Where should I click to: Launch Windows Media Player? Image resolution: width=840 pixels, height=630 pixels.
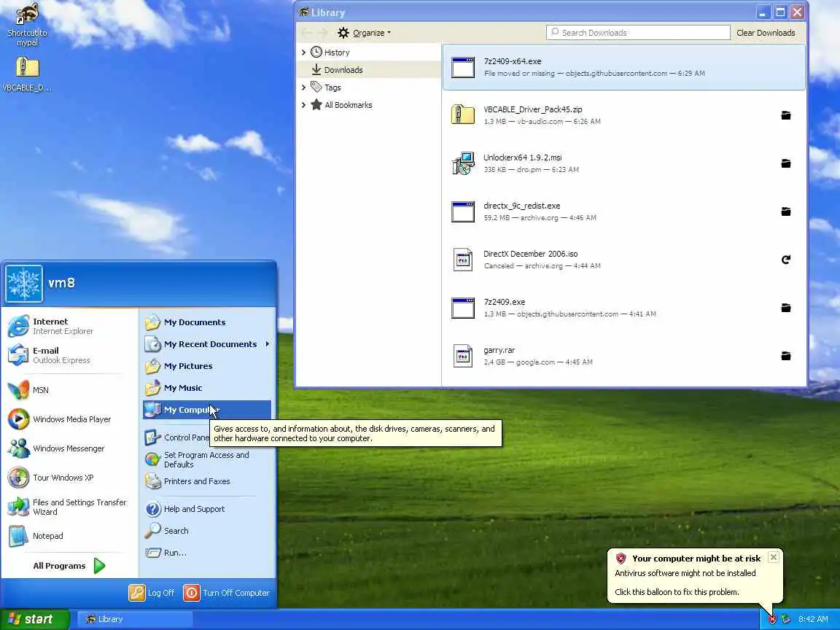(70, 419)
